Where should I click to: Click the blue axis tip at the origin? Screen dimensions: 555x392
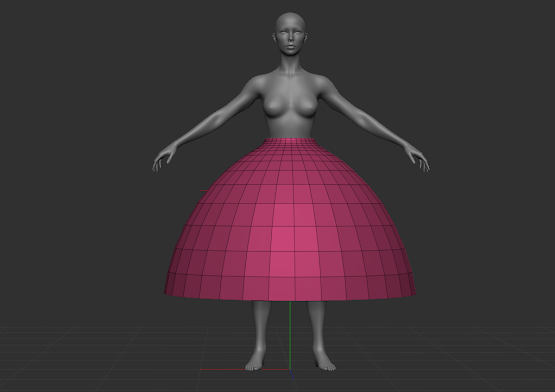tap(292, 375)
